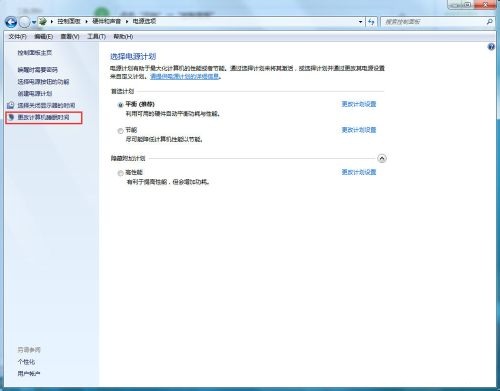
Task: Go back with the Back arrow button
Action: [11, 22]
